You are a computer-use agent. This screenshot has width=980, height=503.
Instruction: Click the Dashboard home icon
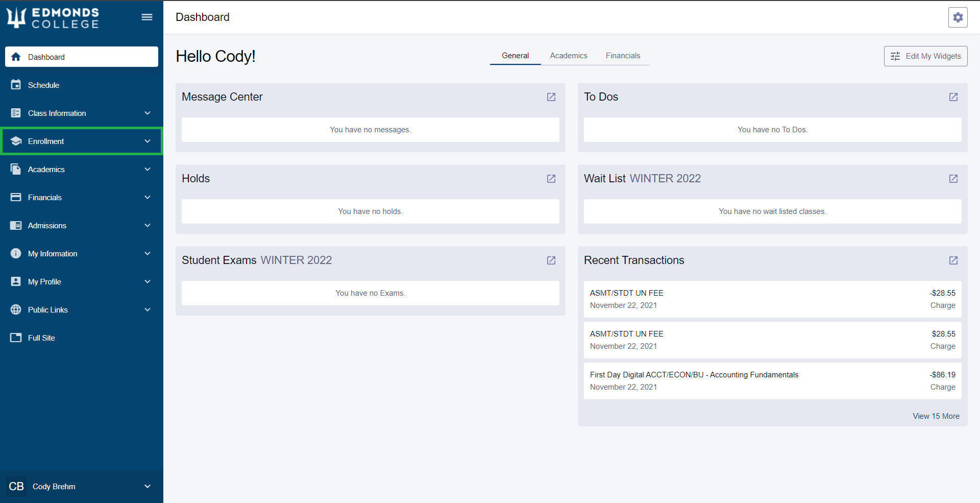[x=16, y=57]
